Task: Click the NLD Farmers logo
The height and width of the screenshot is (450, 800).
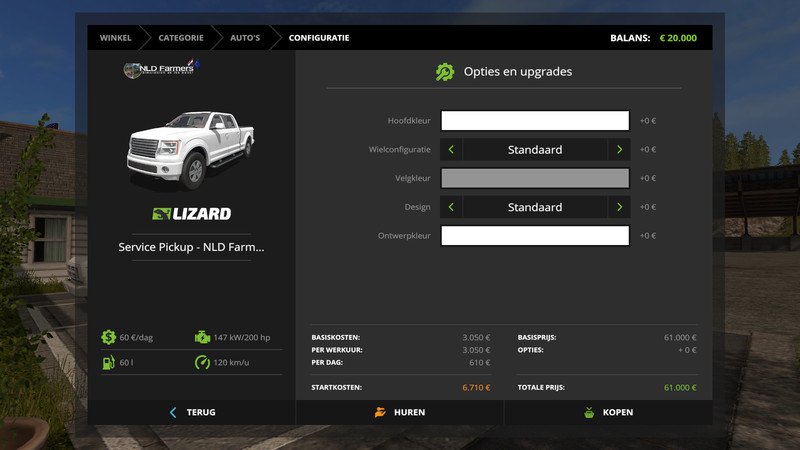Action: click(x=162, y=69)
